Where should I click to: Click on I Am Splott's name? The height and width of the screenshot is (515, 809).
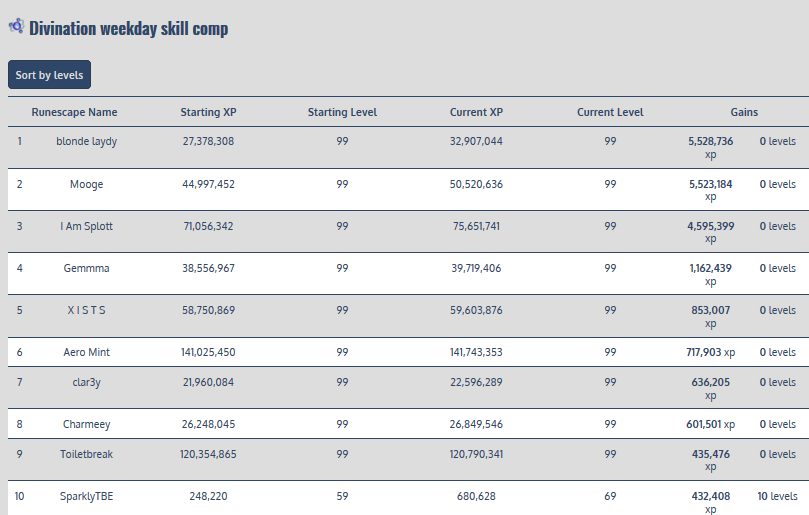(86, 226)
